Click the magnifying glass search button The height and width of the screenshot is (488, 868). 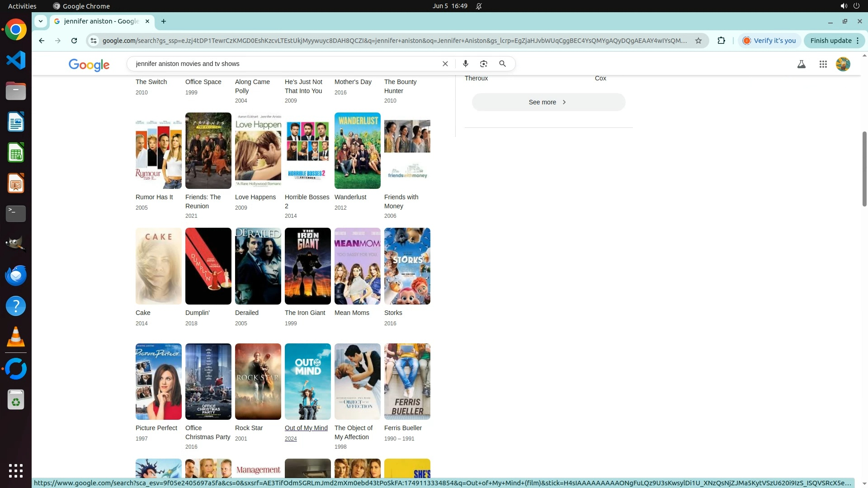click(502, 64)
